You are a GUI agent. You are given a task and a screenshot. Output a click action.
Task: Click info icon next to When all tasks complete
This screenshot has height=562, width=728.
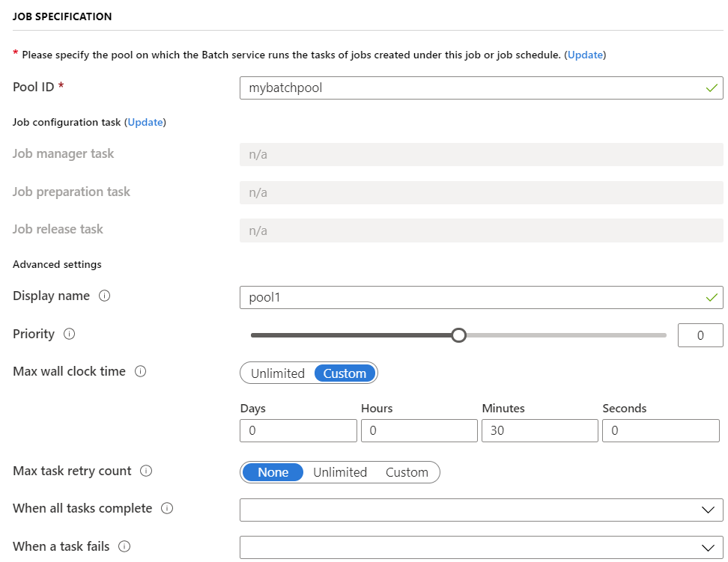[x=167, y=509]
